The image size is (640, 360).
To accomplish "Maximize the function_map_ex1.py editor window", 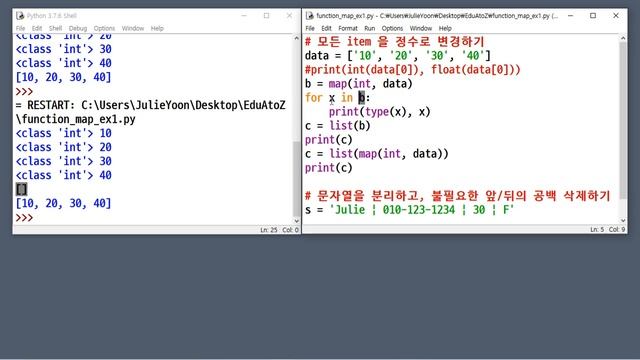I will [x=593, y=16].
